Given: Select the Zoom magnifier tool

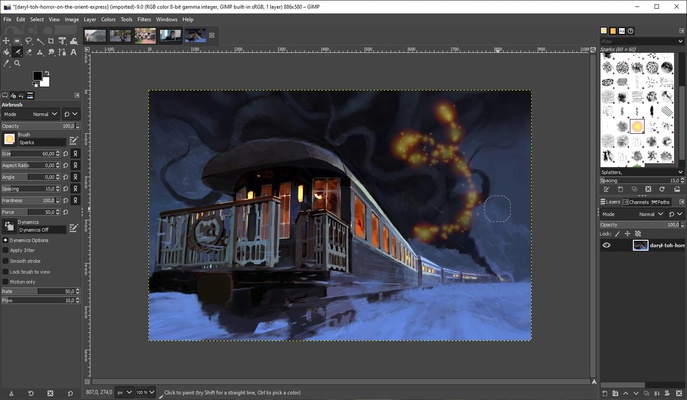Looking at the screenshot, I should click(x=17, y=64).
